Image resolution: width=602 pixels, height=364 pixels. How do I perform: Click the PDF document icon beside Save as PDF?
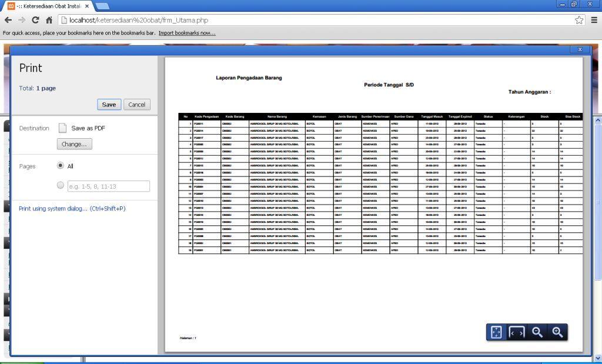[62, 128]
